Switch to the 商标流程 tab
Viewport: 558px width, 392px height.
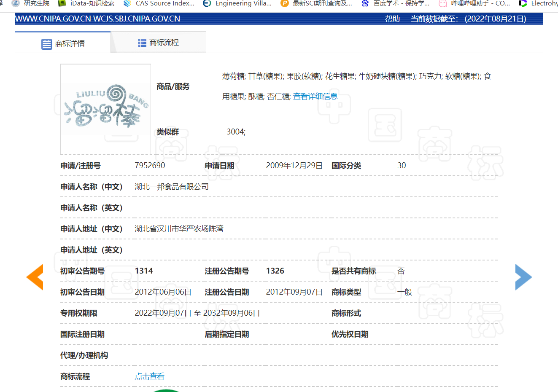coord(159,42)
